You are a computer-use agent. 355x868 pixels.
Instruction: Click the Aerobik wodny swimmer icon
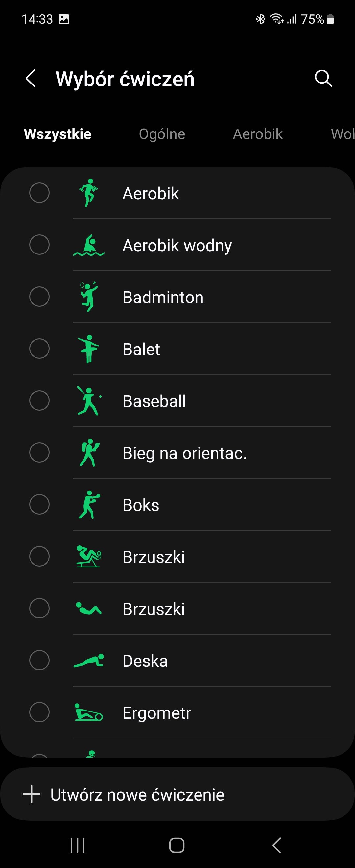(89, 245)
